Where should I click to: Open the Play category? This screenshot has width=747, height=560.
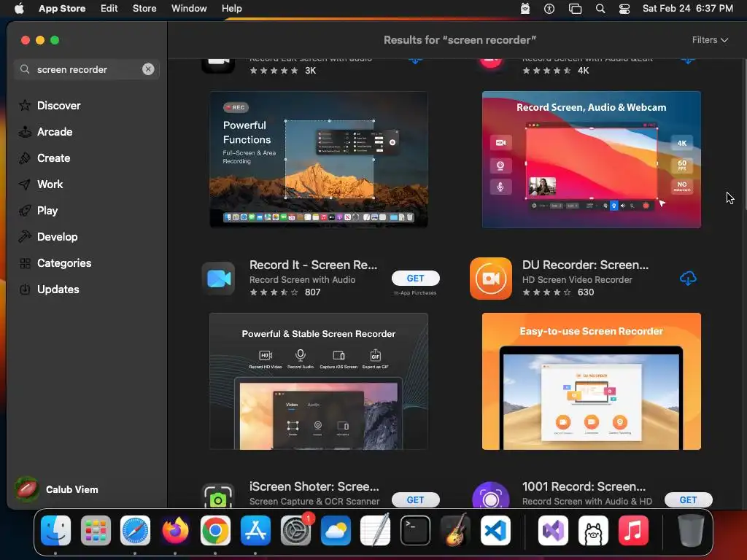click(47, 211)
